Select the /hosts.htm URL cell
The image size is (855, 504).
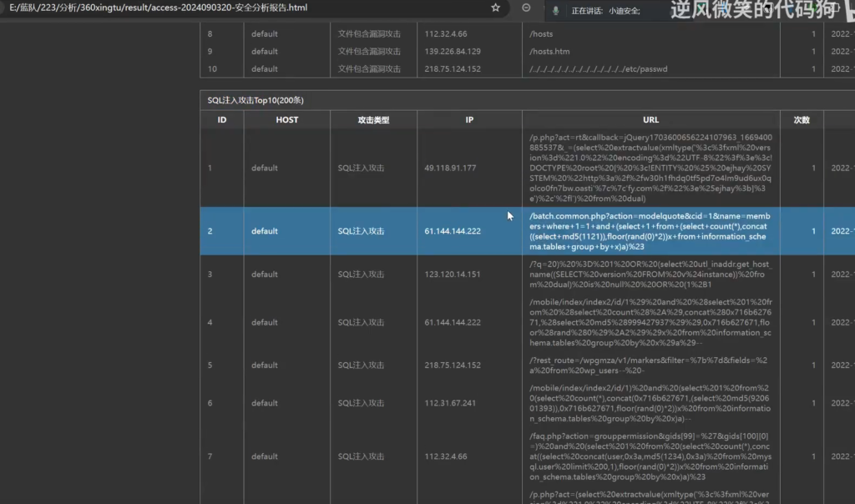tap(549, 51)
